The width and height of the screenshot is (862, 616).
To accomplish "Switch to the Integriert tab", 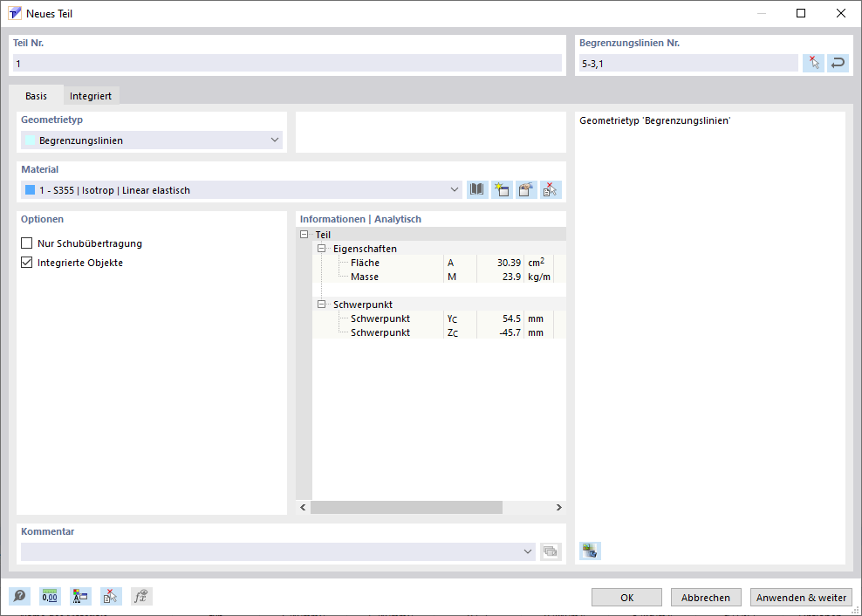I will [91, 96].
